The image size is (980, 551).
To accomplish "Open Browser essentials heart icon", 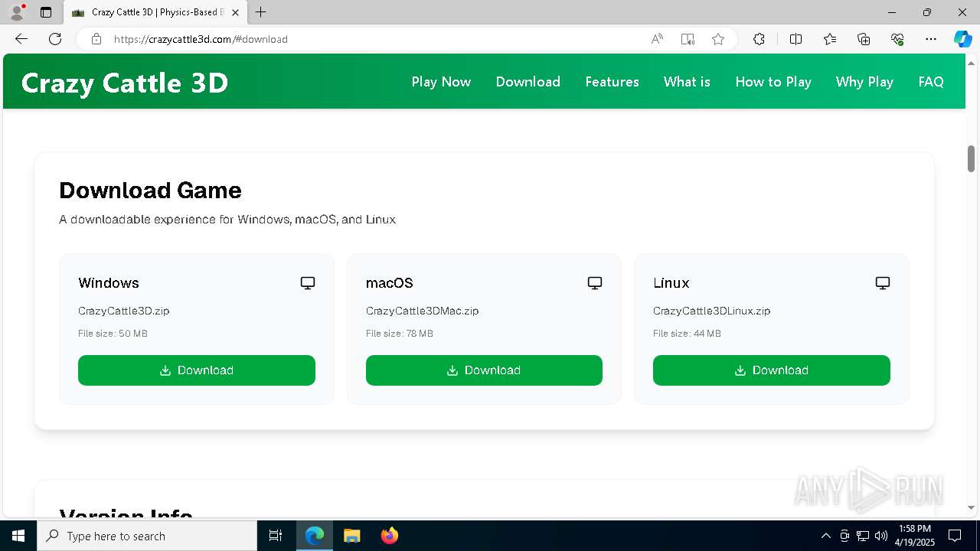I will [x=897, y=39].
